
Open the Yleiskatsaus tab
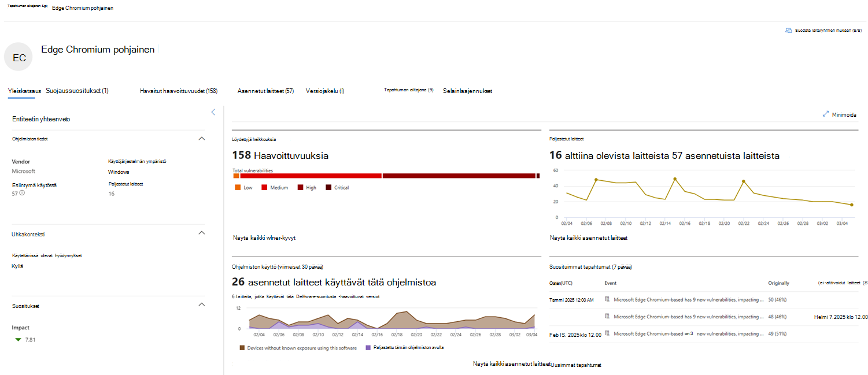tap(24, 91)
